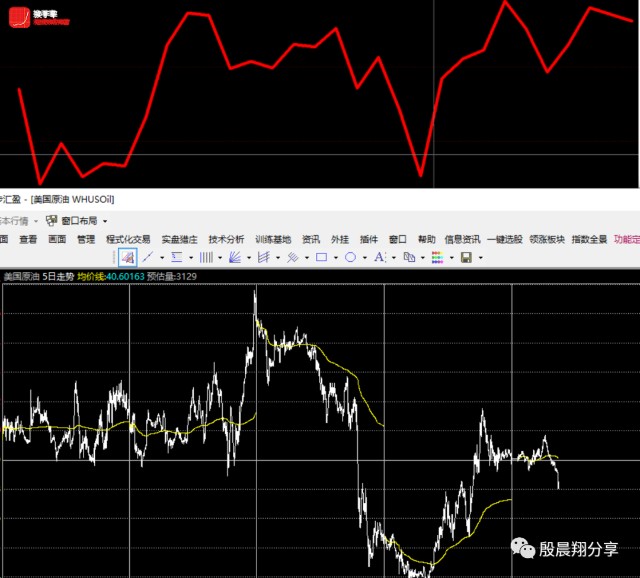Click the 均价线 label in chart header

[x=91, y=276]
